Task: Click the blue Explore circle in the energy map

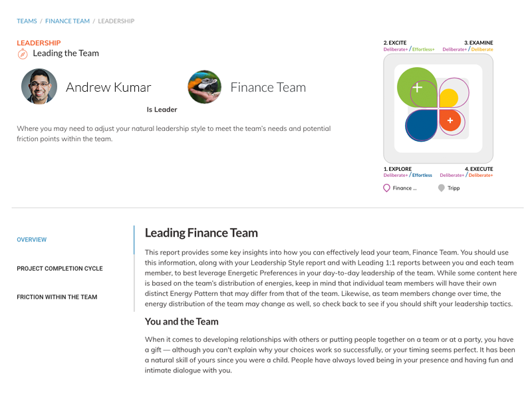Action: (422, 125)
